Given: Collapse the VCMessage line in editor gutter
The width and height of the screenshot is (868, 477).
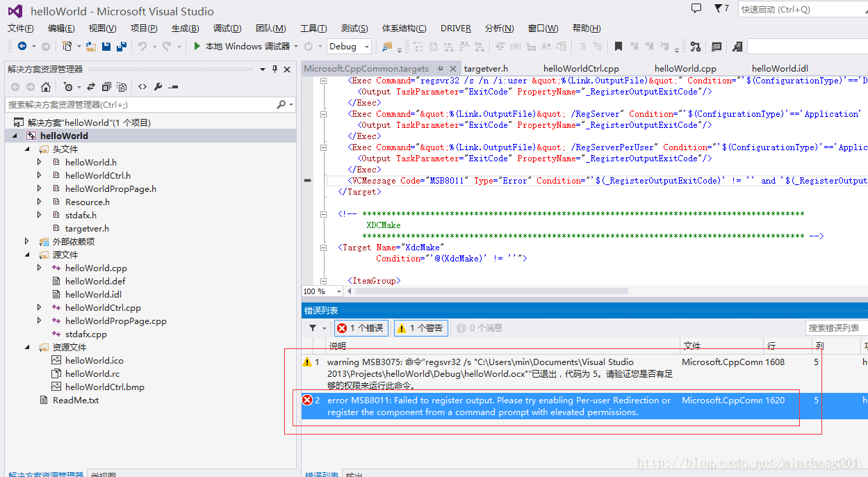Looking at the screenshot, I should (x=308, y=180).
